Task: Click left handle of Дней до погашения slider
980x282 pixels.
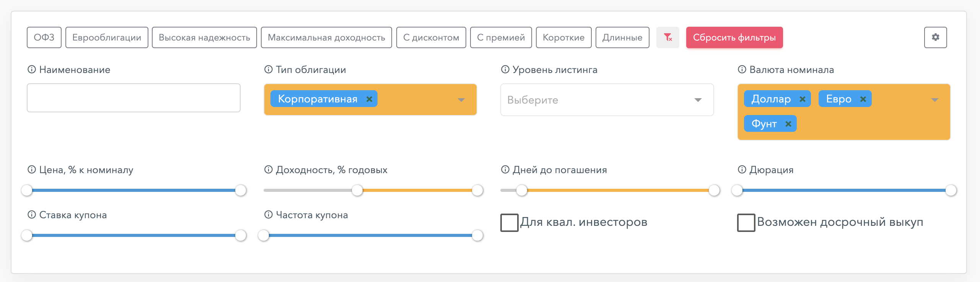Action: [x=522, y=190]
